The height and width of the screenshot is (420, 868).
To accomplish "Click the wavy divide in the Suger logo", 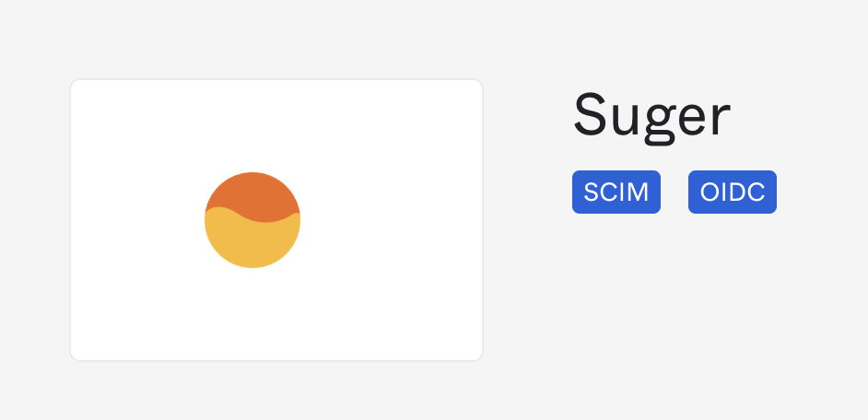I will coord(241,215).
